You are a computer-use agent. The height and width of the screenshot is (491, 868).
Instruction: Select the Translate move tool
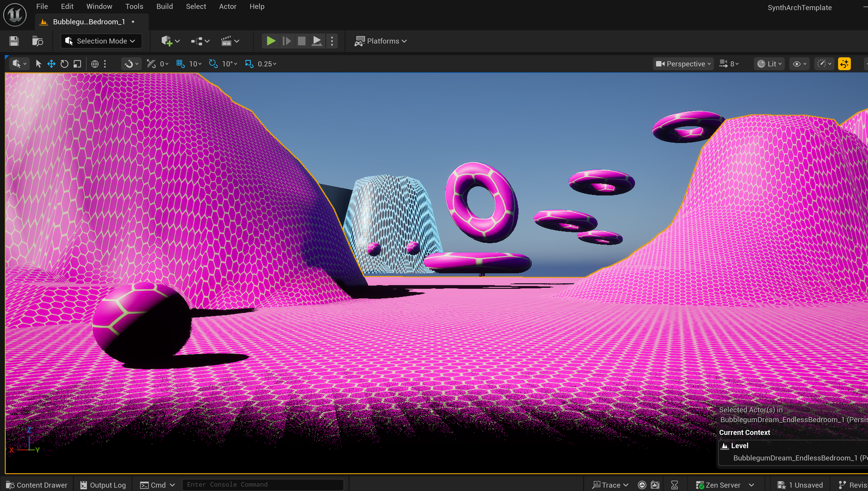pos(51,64)
